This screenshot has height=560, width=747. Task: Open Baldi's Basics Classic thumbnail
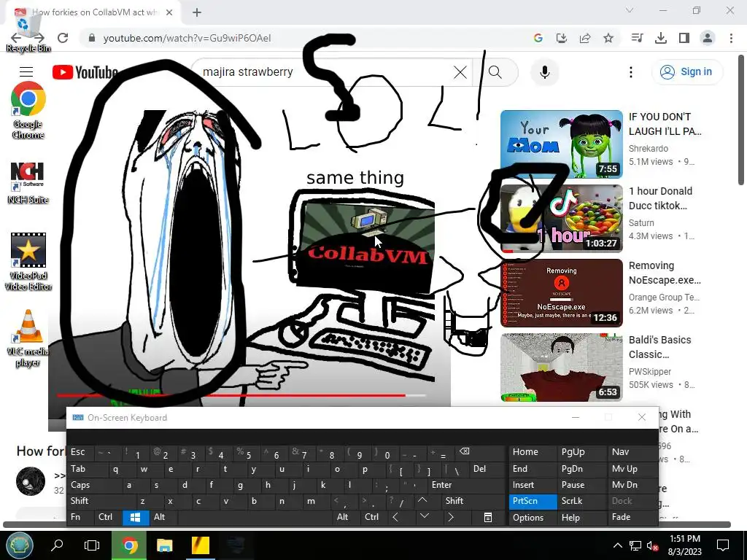(x=561, y=367)
